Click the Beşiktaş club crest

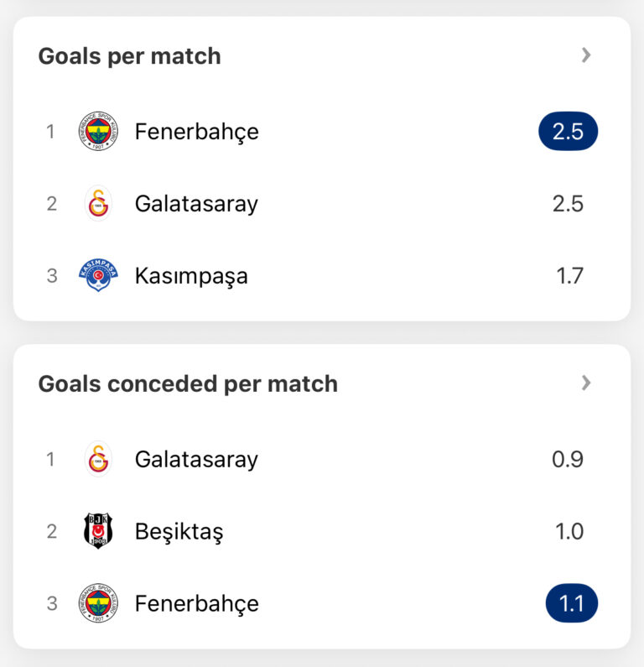coord(98,531)
